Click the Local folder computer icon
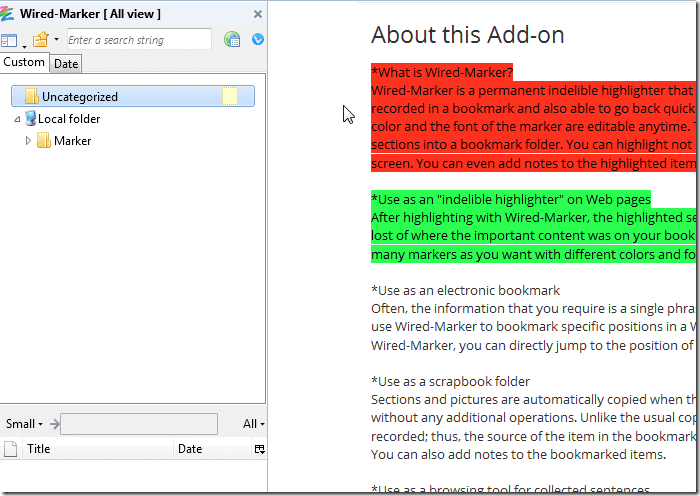The height and width of the screenshot is (496, 700). click(x=30, y=118)
